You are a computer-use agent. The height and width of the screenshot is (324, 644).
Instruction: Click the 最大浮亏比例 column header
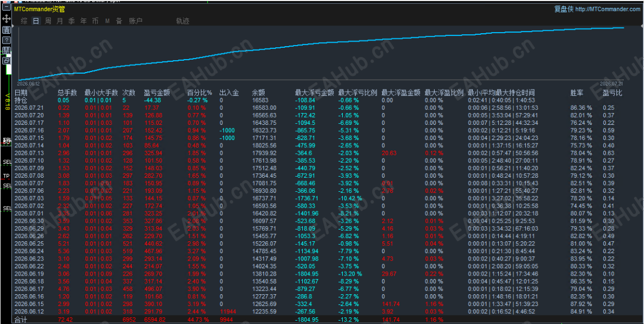point(357,93)
